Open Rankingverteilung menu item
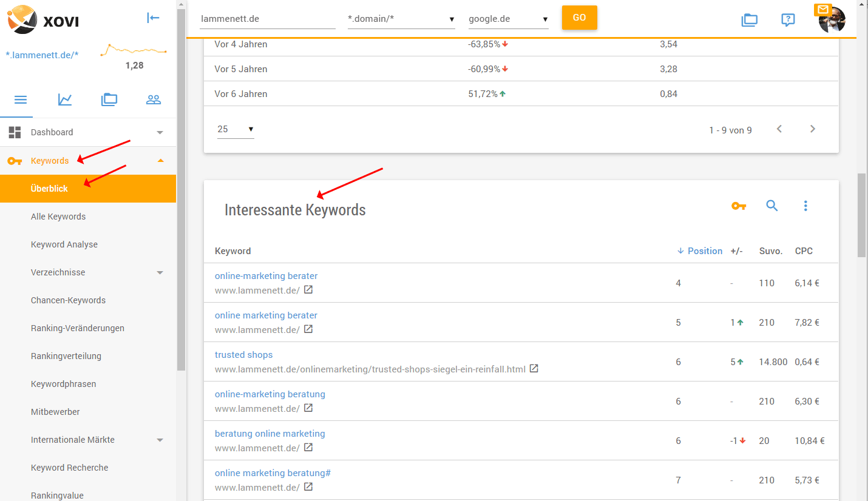 tap(66, 356)
